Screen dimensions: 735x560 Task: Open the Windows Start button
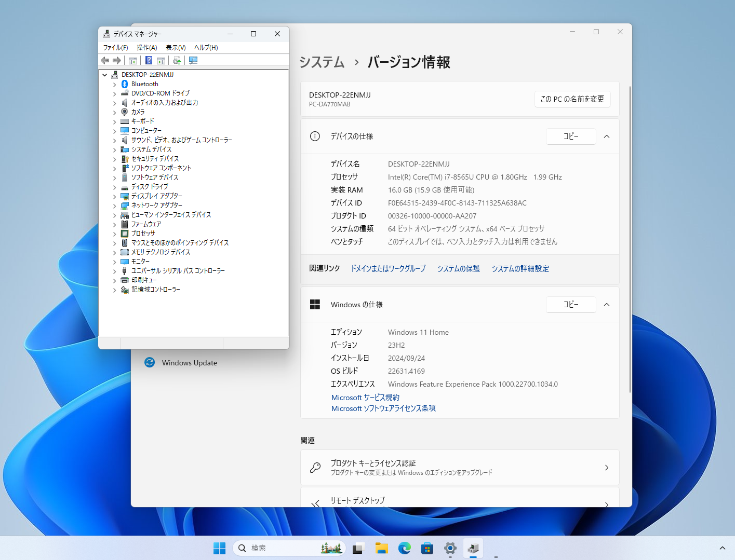[x=220, y=548]
